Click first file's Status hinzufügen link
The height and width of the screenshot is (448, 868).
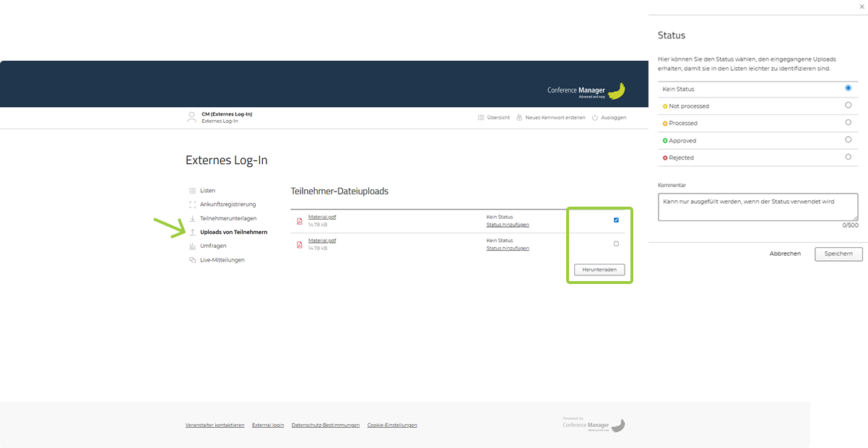point(508,225)
